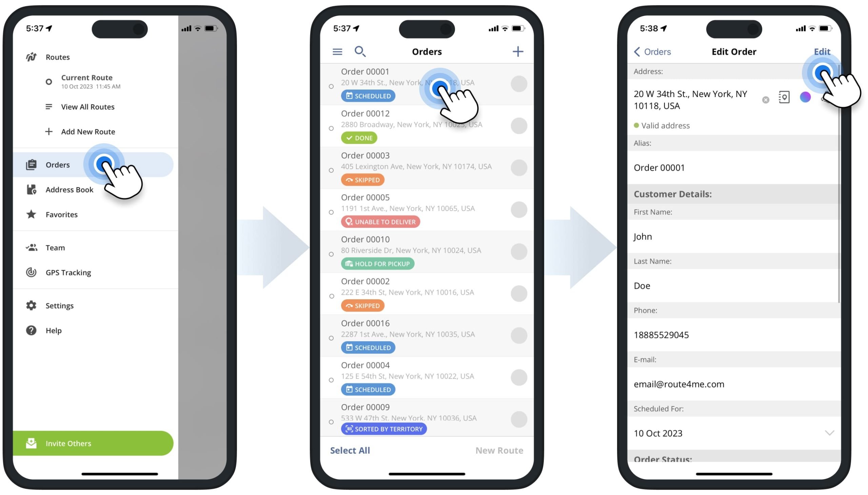Image resolution: width=868 pixels, height=495 pixels.
Task: Tap the Edit button on Order 00001
Action: (x=822, y=51)
